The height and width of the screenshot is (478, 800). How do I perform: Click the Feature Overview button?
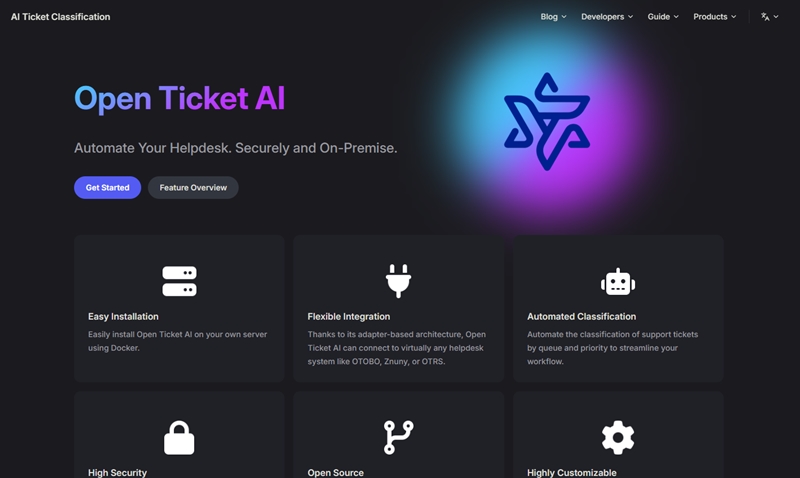pyautogui.click(x=193, y=188)
